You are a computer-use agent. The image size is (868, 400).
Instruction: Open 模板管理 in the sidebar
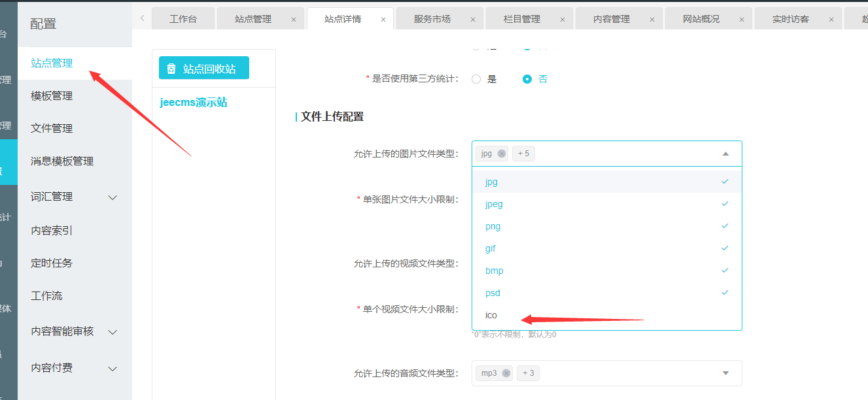[x=52, y=96]
